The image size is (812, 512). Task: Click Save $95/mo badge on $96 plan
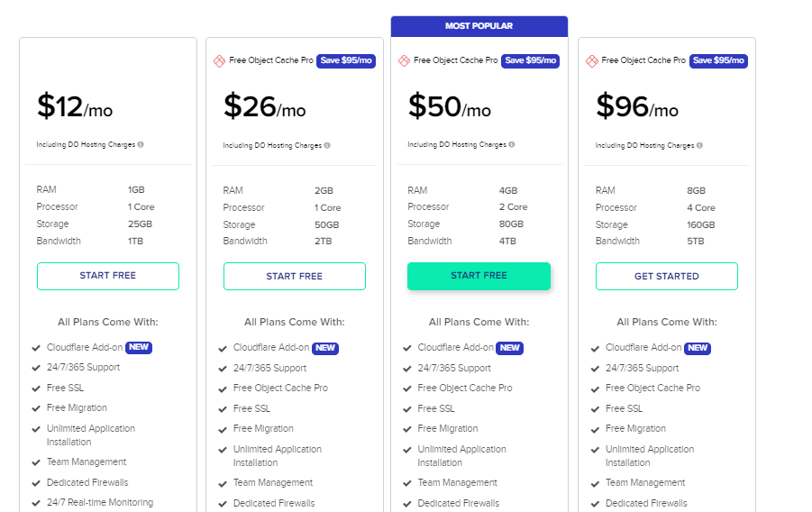click(719, 60)
